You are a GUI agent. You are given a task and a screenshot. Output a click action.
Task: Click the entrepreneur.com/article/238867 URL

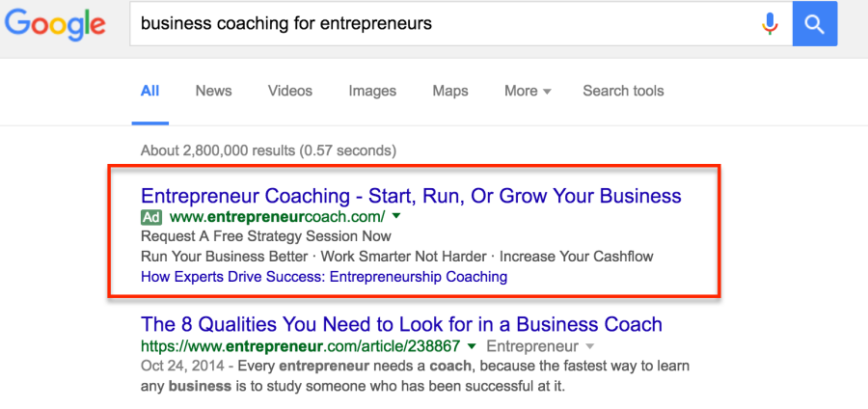point(301,347)
